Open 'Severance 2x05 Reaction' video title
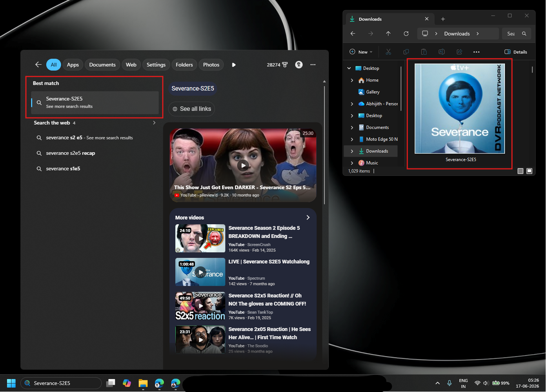Viewport: 546px width, 392px height. coord(270,333)
